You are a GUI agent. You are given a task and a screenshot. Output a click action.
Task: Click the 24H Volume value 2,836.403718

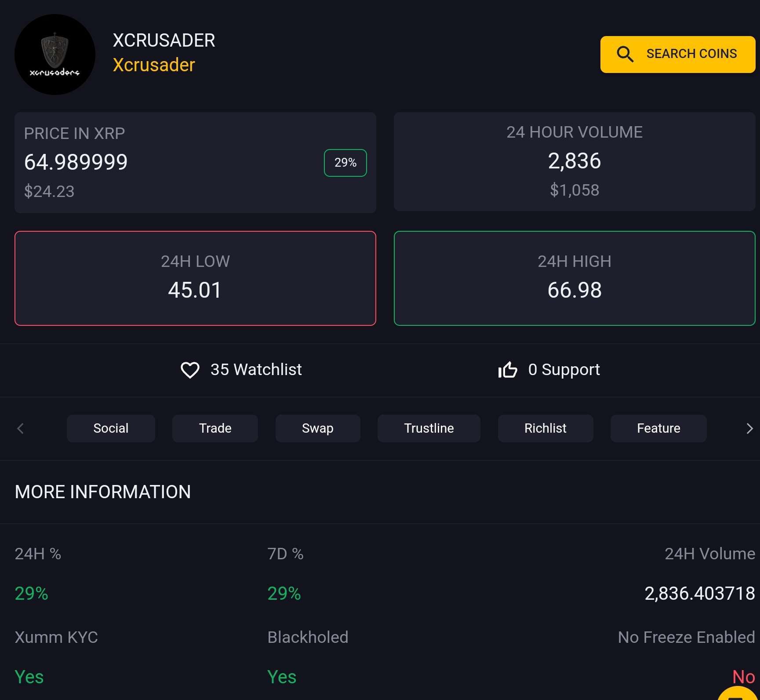click(x=700, y=594)
